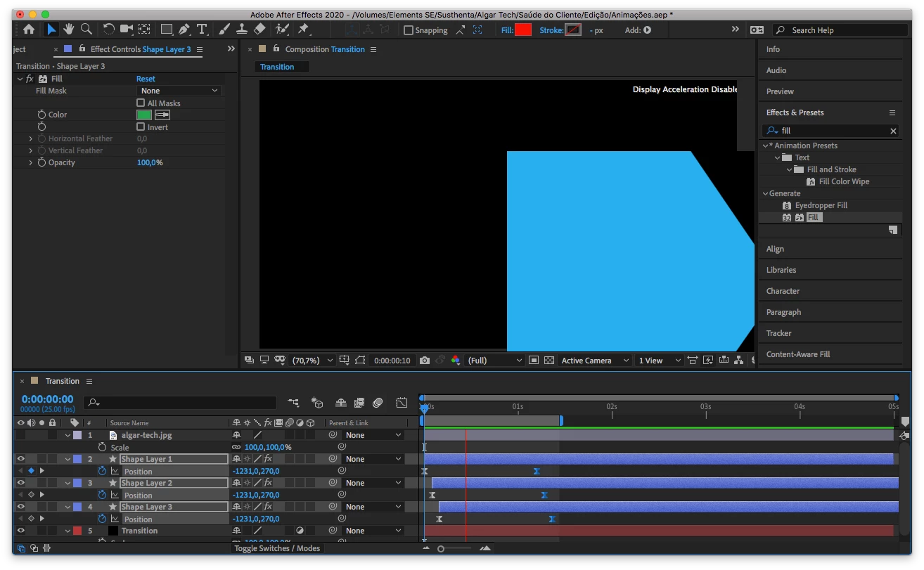Click the Home icon in the toolbar
This screenshot has width=924, height=570.
coord(29,30)
